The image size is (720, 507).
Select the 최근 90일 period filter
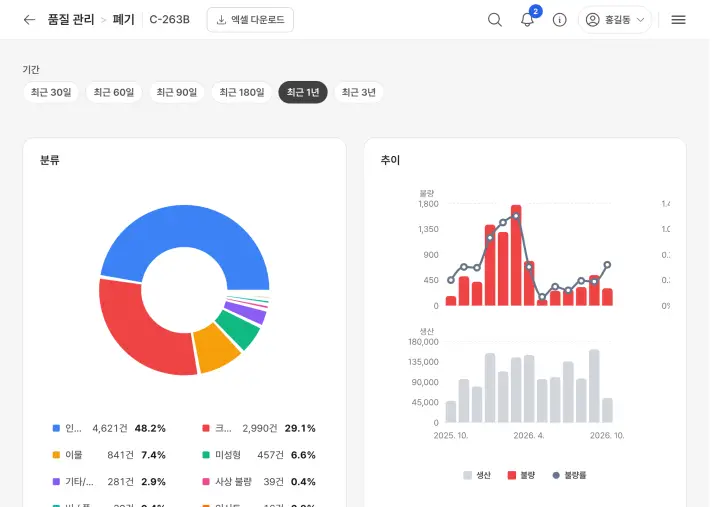pos(177,92)
